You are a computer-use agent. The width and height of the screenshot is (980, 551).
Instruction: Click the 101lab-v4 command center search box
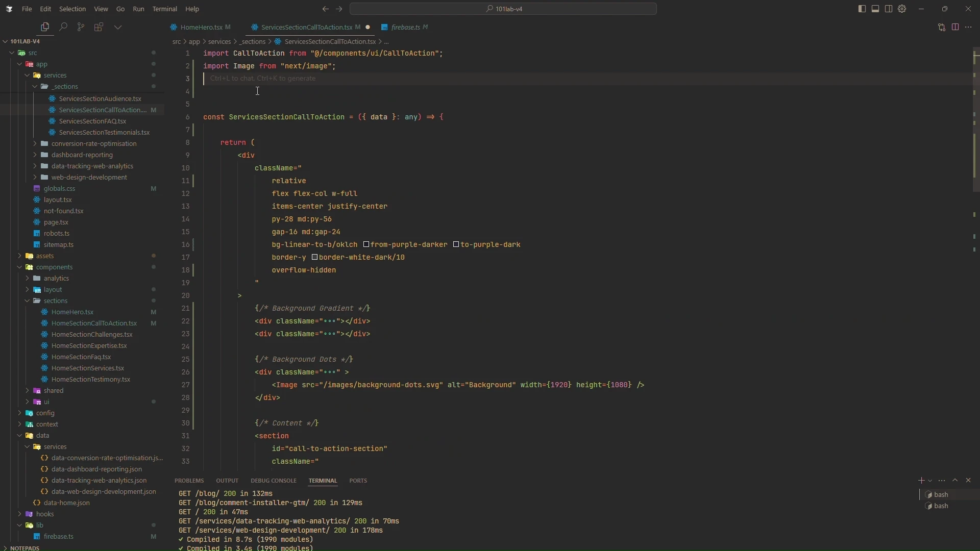pyautogui.click(x=503, y=9)
